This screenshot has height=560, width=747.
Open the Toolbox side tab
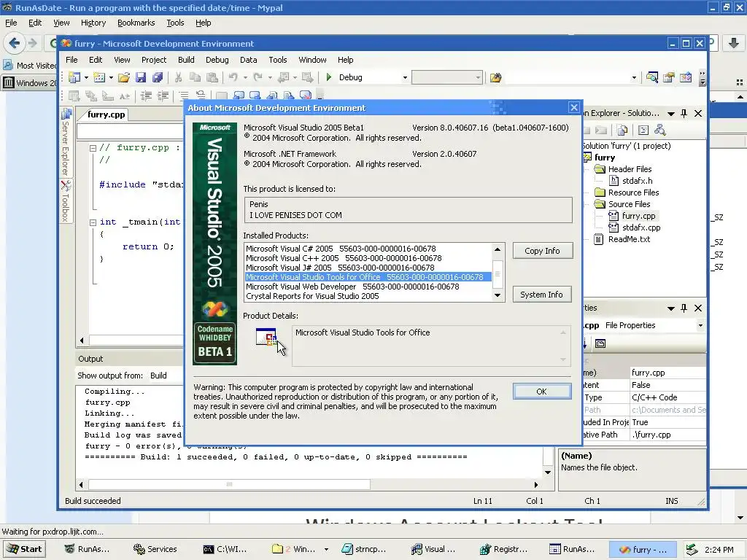pyautogui.click(x=66, y=201)
